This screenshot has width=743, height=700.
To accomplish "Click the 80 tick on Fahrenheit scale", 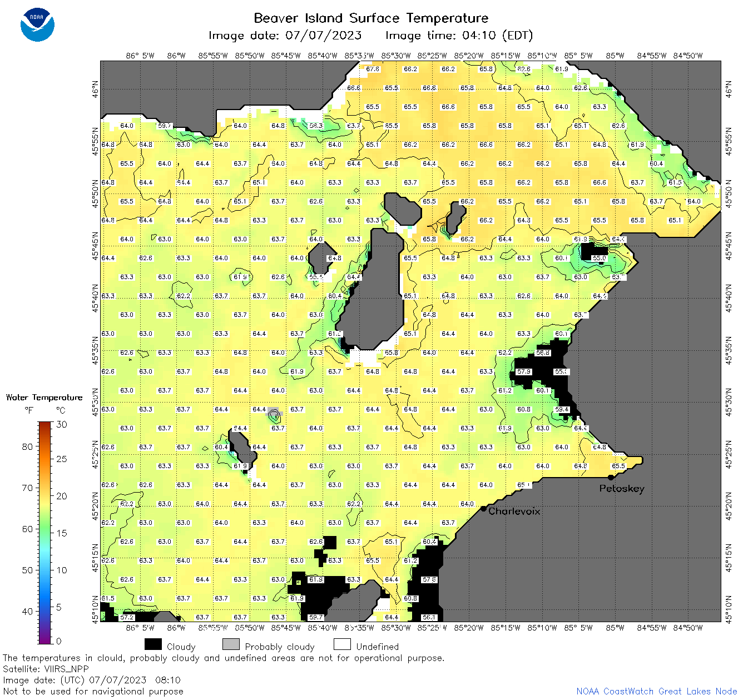I will click(27, 446).
